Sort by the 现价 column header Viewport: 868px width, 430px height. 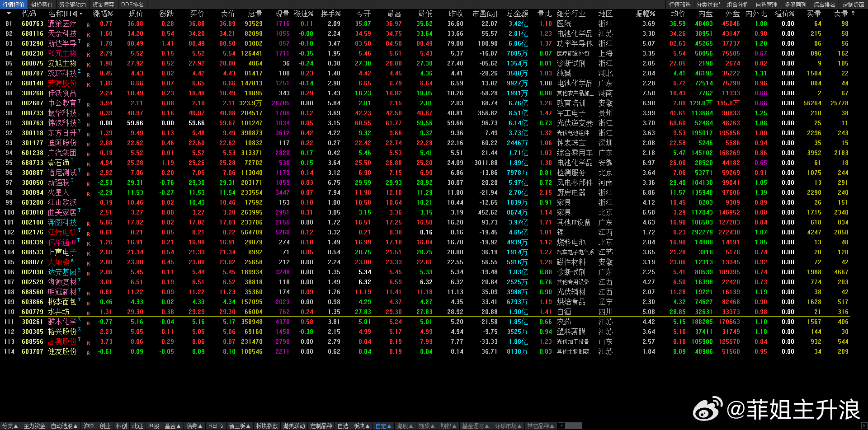(x=136, y=14)
